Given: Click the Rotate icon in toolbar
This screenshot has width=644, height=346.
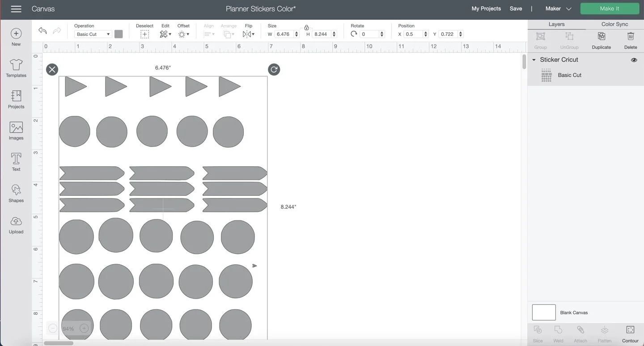Looking at the screenshot, I should point(354,34).
